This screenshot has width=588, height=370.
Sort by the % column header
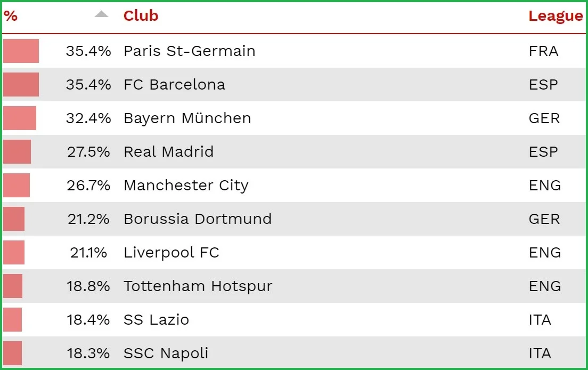pos(11,16)
